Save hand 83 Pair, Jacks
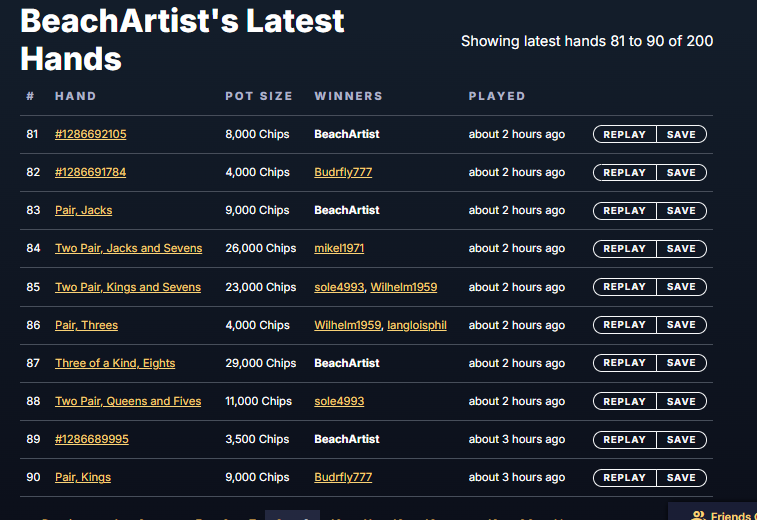This screenshot has width=757, height=520. [x=681, y=210]
